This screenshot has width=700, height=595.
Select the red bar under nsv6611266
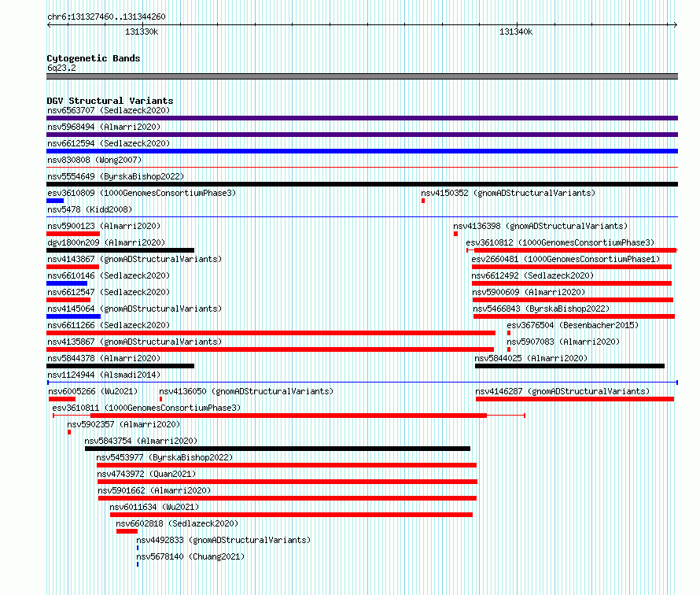(271, 333)
